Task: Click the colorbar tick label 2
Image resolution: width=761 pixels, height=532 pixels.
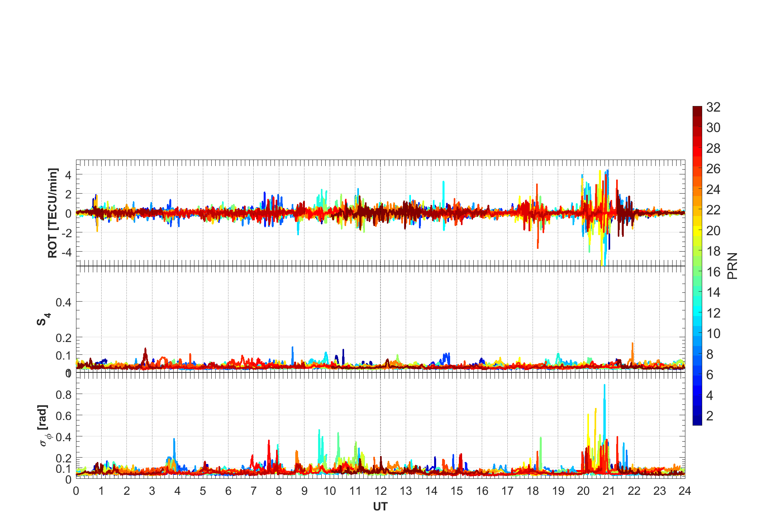Action: pos(710,416)
